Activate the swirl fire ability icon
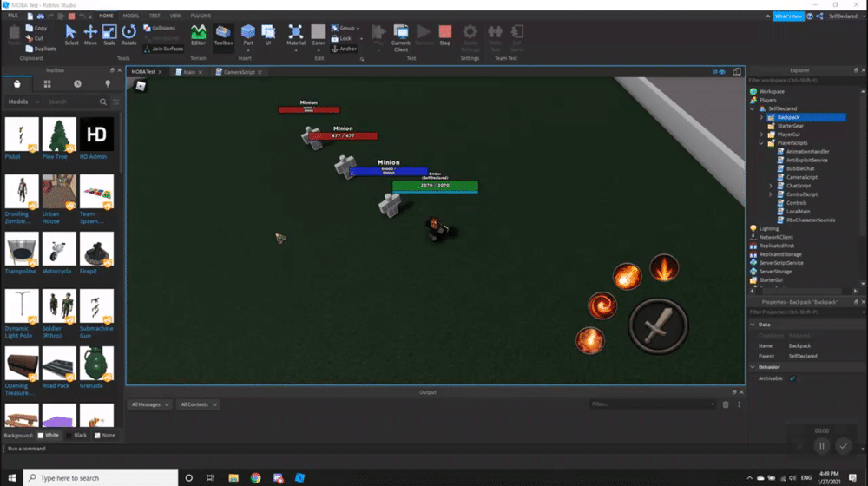868x486 pixels. pos(602,305)
